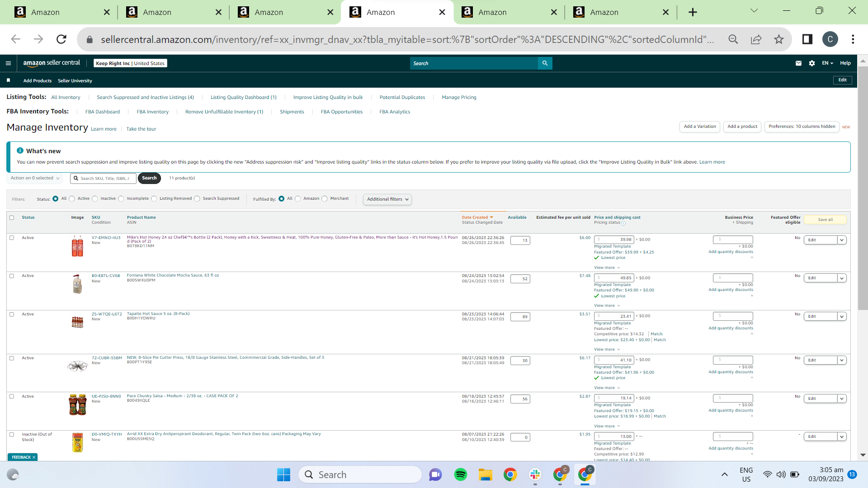Open the All Inventory listing tool

coord(66,98)
